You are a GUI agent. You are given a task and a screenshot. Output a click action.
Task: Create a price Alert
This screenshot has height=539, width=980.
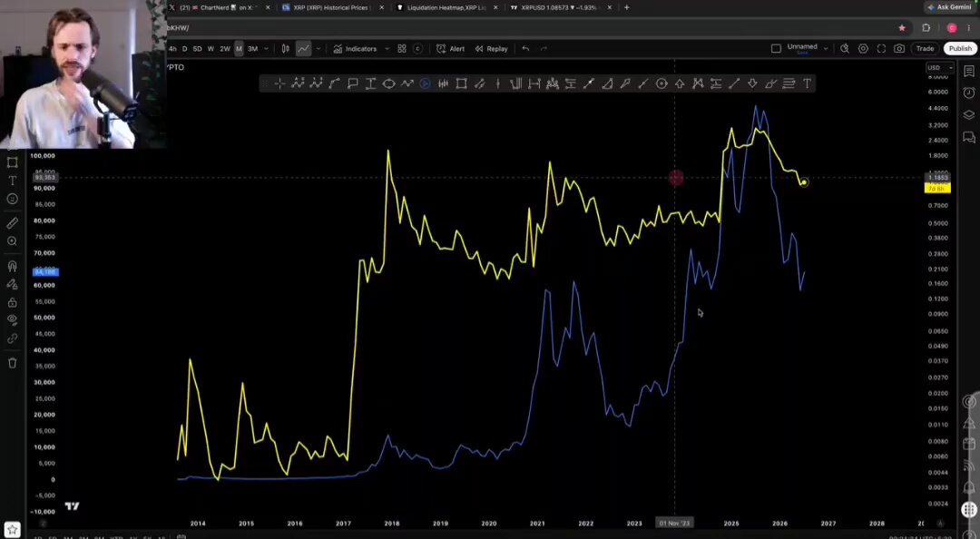[451, 49]
